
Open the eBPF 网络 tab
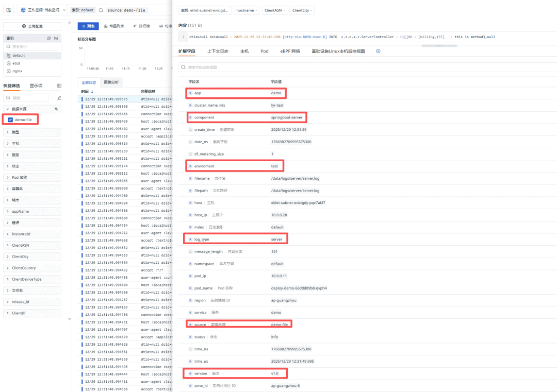290,52
